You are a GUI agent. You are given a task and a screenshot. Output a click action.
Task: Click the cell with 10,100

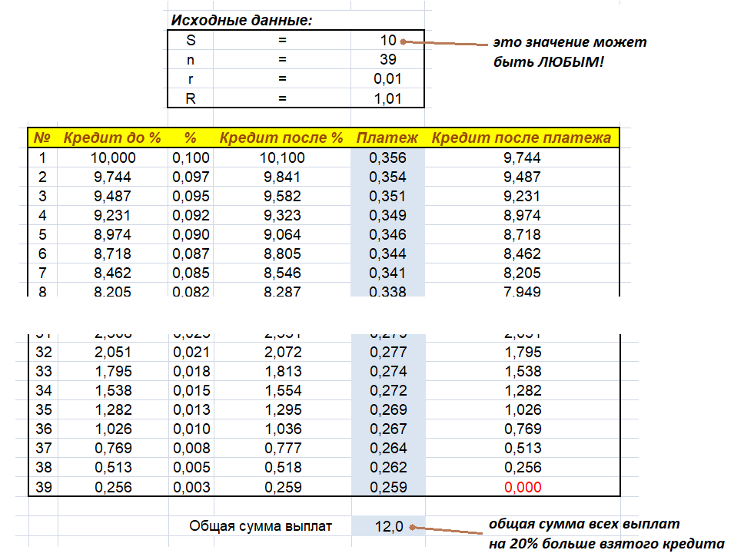(x=282, y=157)
